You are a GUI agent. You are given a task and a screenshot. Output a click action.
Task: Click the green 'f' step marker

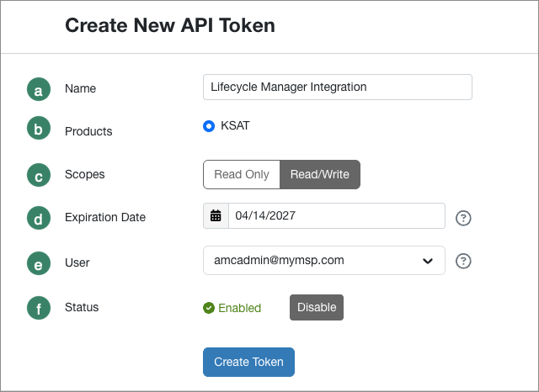click(38, 308)
